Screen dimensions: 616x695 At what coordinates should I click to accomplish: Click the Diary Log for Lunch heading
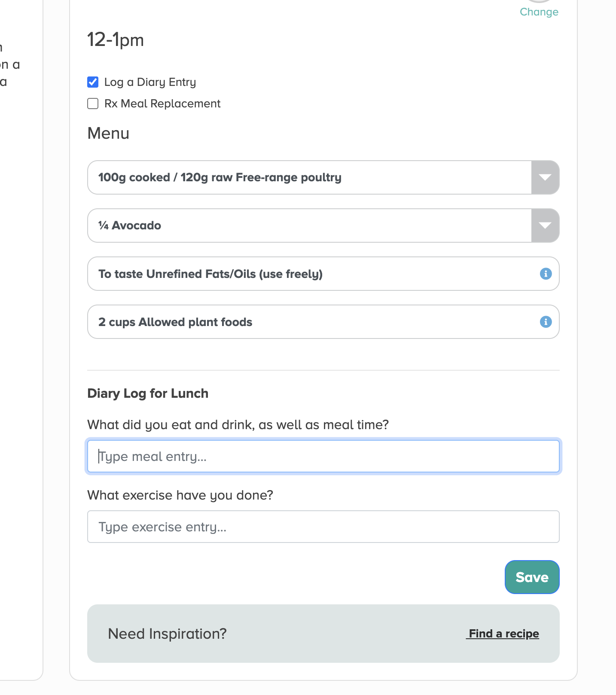click(x=148, y=393)
